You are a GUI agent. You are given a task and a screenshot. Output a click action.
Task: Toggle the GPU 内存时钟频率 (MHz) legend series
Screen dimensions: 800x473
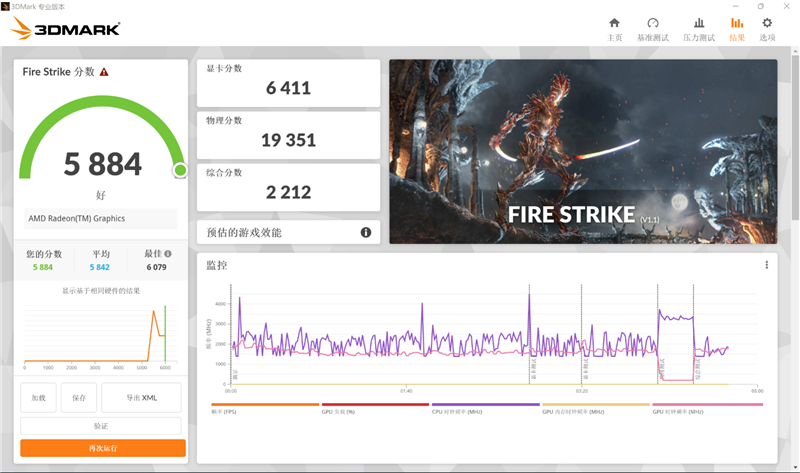click(596, 408)
